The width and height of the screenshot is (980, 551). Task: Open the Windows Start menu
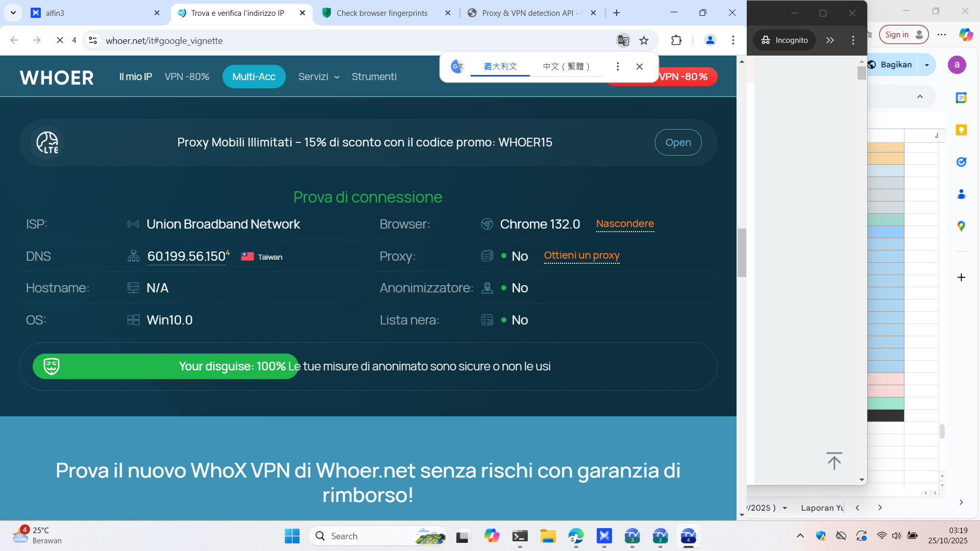point(292,536)
